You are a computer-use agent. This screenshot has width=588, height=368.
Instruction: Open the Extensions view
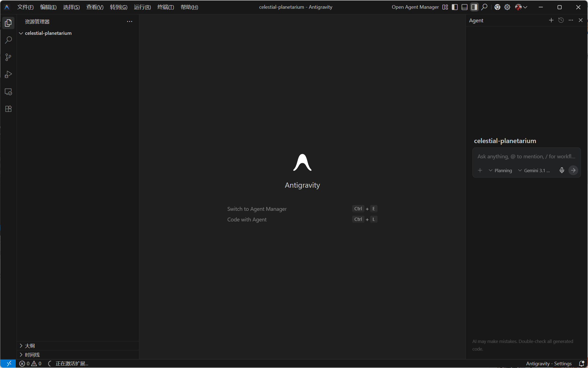coord(8,109)
